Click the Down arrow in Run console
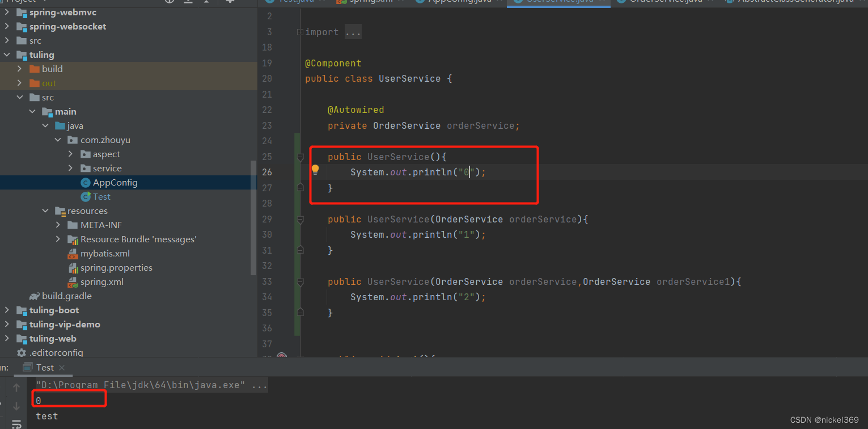This screenshot has width=868, height=429. 16,406
